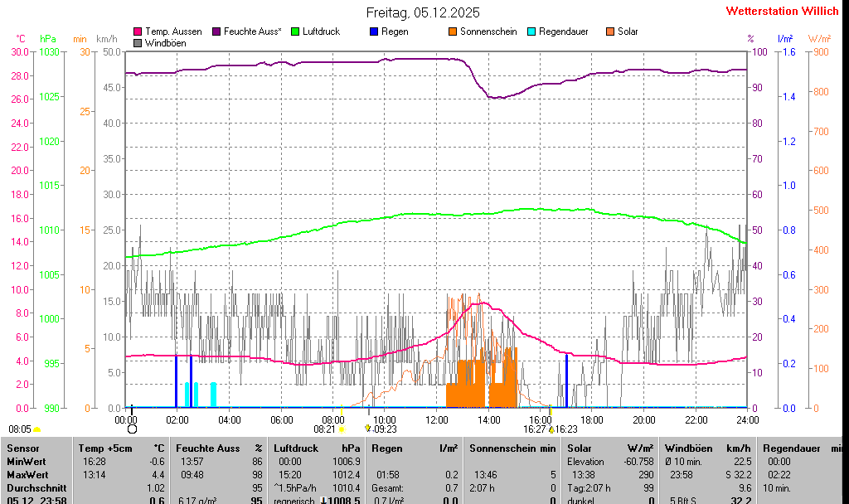Click the moon phase icon below 00:00
The width and height of the screenshot is (849, 504).
(132, 429)
